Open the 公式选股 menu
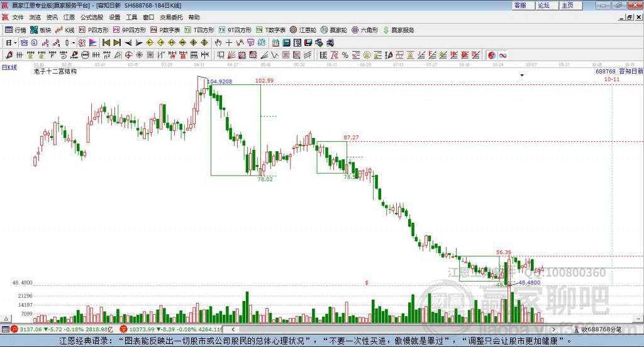 (x=92, y=17)
